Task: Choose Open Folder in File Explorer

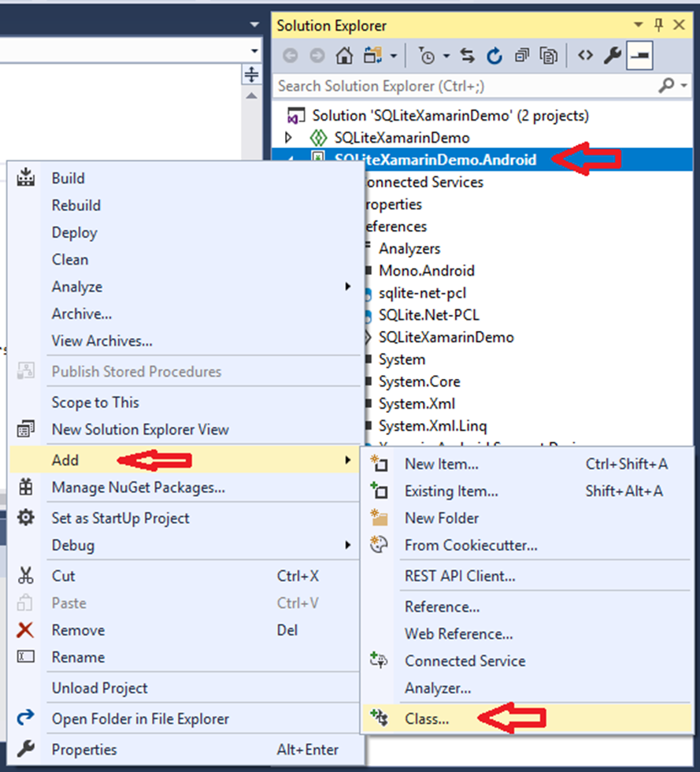Action: pyautogui.click(x=184, y=718)
